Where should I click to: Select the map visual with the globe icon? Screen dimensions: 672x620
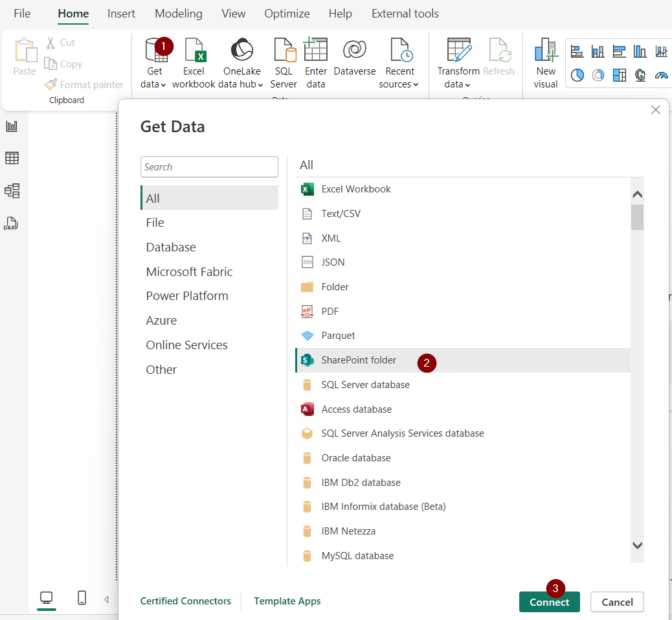(640, 75)
